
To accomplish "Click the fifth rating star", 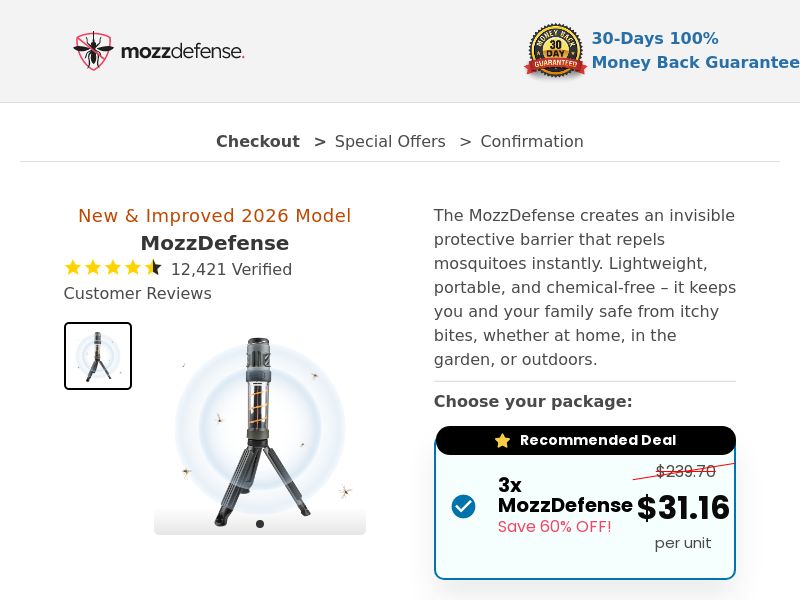I will [x=153, y=267].
